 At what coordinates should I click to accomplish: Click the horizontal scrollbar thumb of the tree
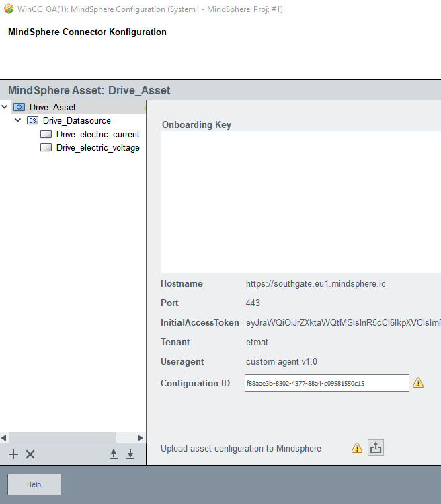point(63,437)
